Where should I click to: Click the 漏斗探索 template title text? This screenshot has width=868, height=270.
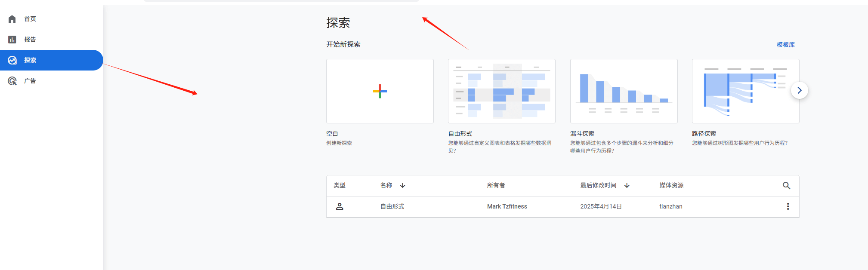582,134
